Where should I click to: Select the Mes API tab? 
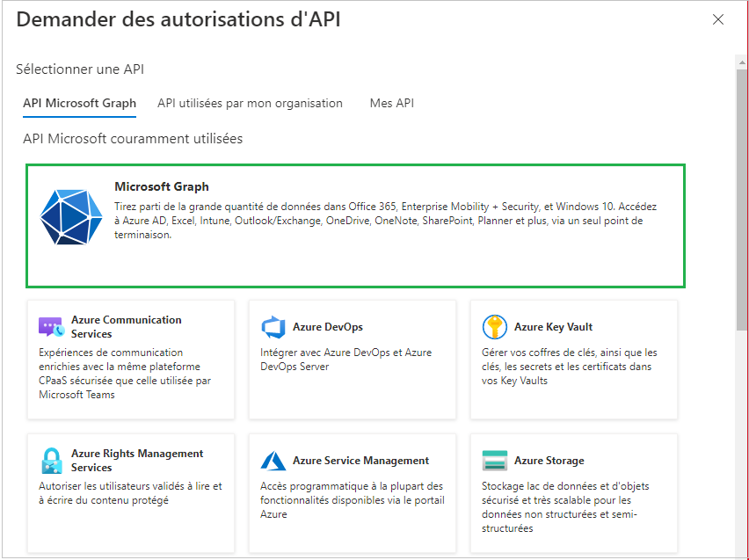(x=391, y=103)
